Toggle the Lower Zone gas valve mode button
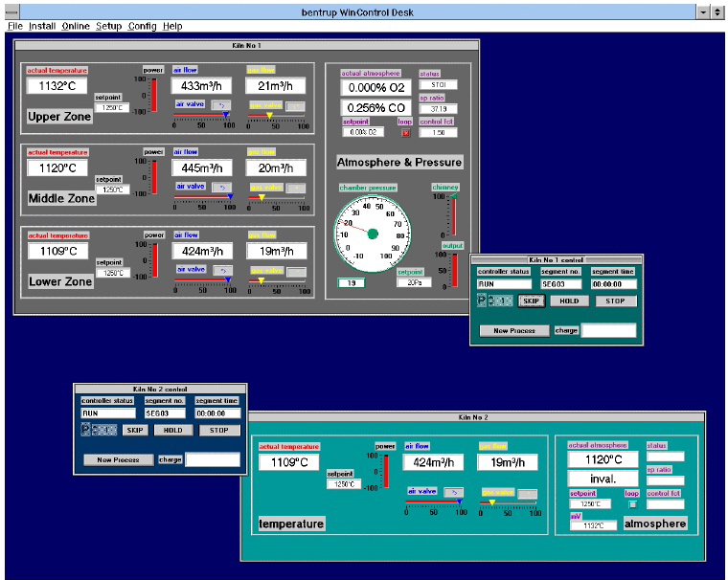This screenshot has width=728, height=580. pyautogui.click(x=296, y=272)
